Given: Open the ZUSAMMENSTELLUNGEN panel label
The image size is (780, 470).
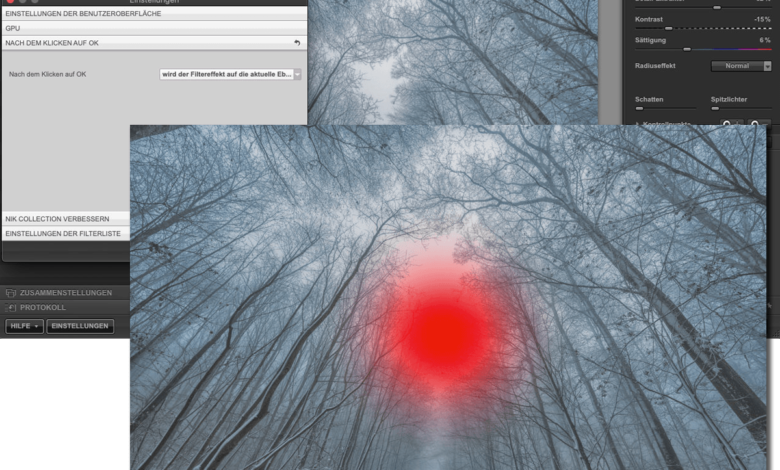Looking at the screenshot, I should [x=66, y=293].
